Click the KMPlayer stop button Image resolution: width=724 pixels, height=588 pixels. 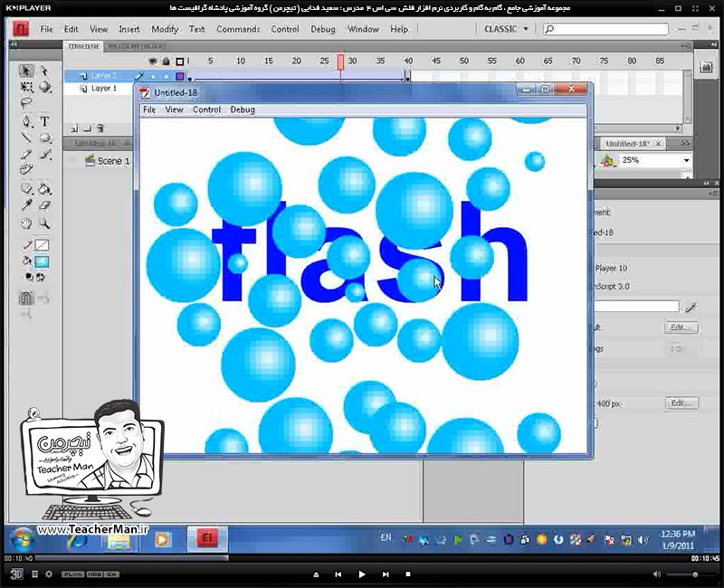(x=408, y=574)
